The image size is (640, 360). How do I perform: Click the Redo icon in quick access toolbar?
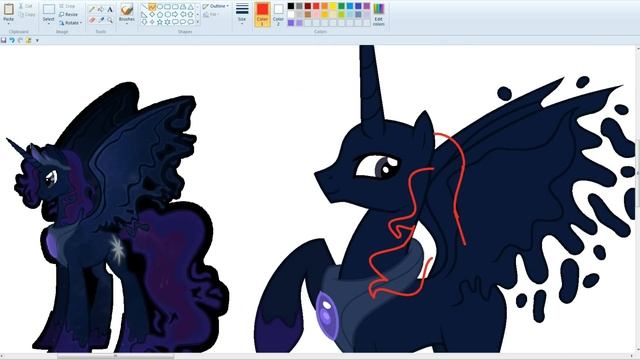pyautogui.click(x=20, y=40)
